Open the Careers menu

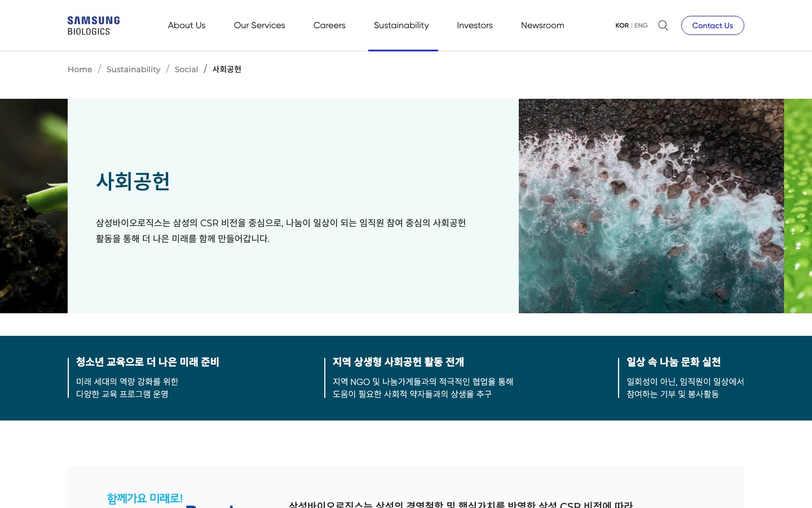[329, 25]
